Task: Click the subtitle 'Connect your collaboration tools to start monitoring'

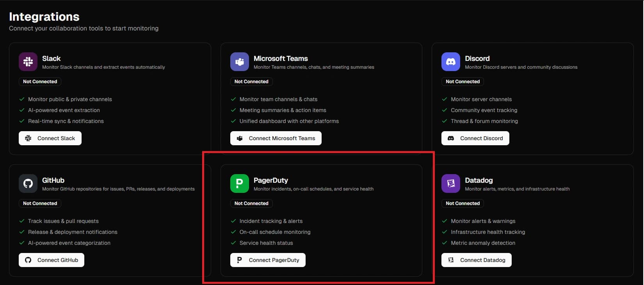Action: click(x=84, y=28)
